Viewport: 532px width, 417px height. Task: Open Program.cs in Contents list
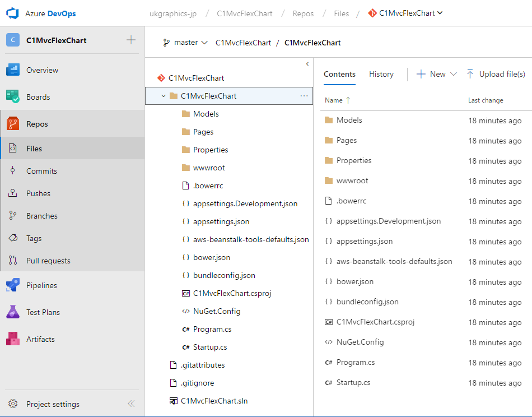356,362
